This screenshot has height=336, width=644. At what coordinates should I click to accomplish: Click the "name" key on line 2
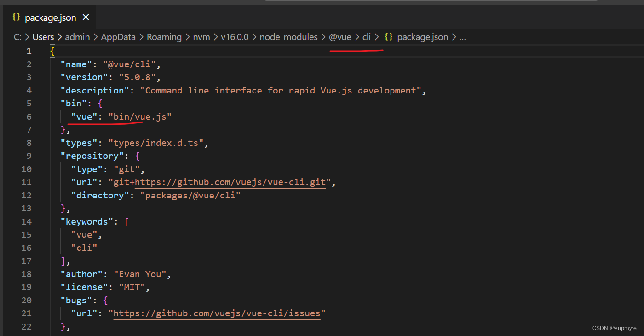[x=76, y=64]
